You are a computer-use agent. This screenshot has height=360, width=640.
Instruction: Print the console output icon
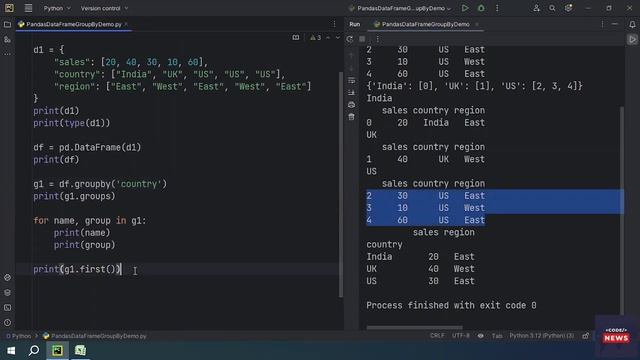coord(351,105)
